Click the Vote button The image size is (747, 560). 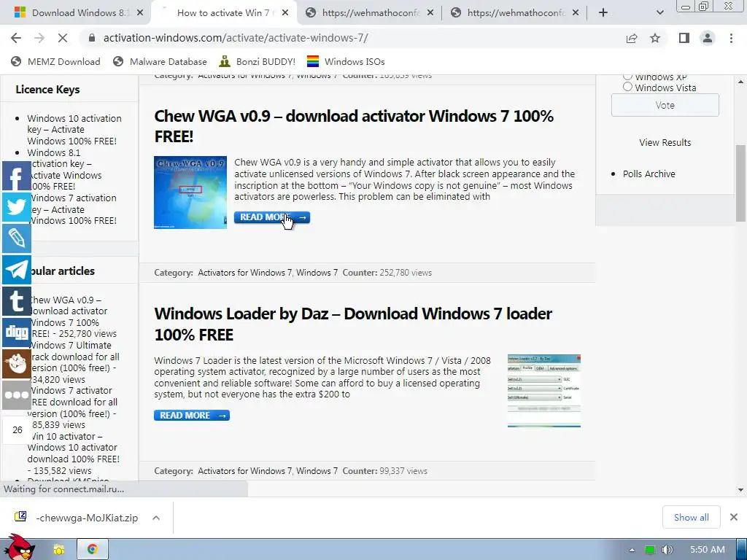[665, 105]
